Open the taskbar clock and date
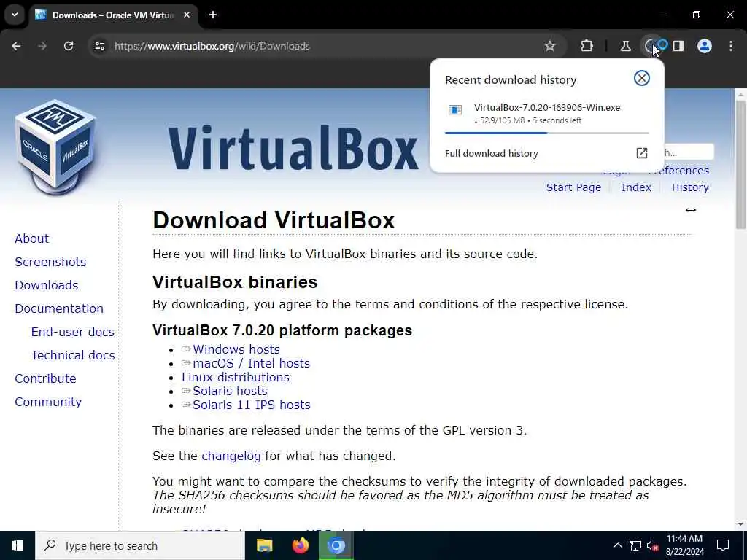This screenshot has height=560, width=747. click(684, 545)
